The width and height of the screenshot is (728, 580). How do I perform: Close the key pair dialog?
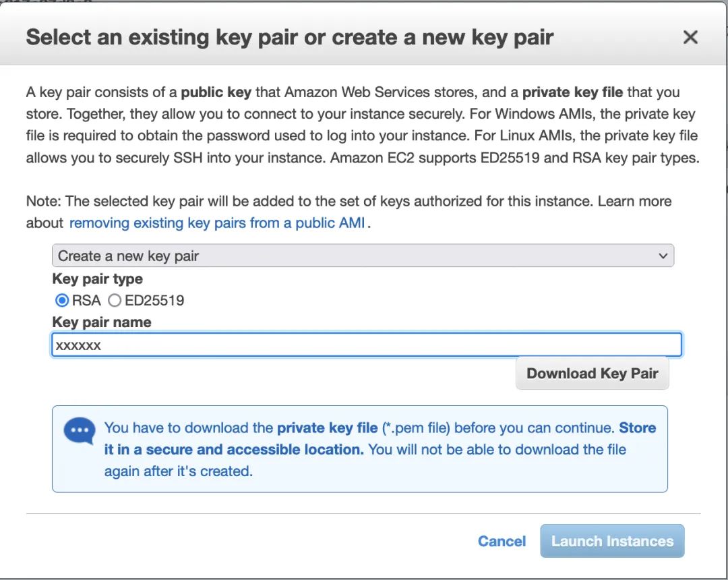(690, 37)
